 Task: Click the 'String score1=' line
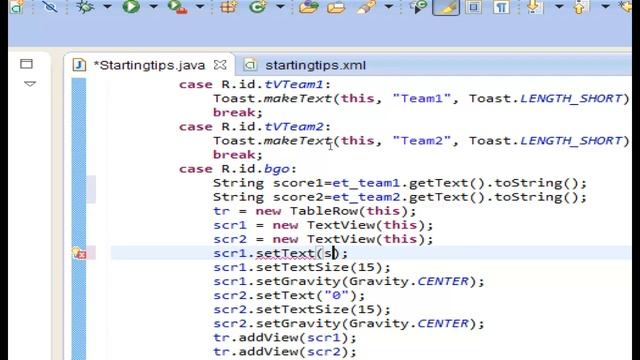(x=400, y=183)
